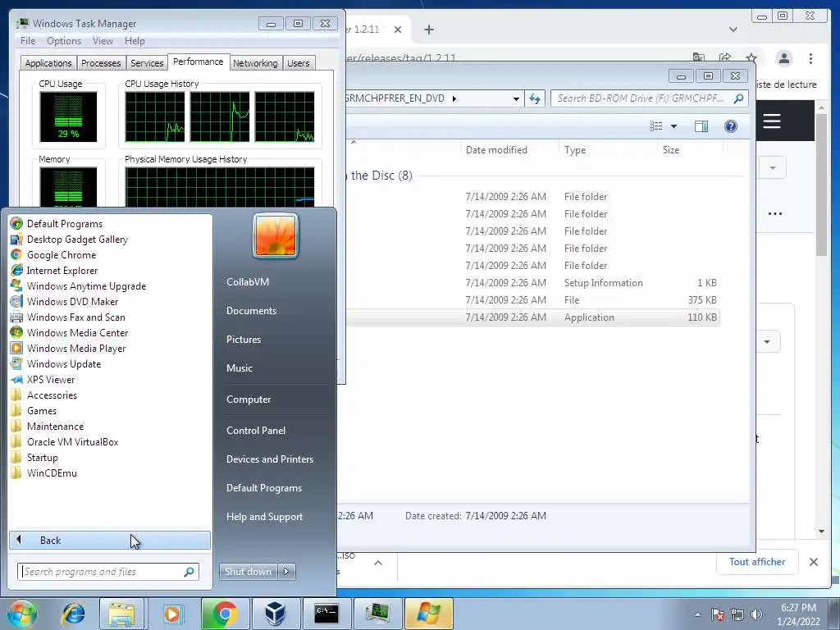
Task: Open Internet Explorer on the taskbar
Action: pyautogui.click(x=73, y=614)
